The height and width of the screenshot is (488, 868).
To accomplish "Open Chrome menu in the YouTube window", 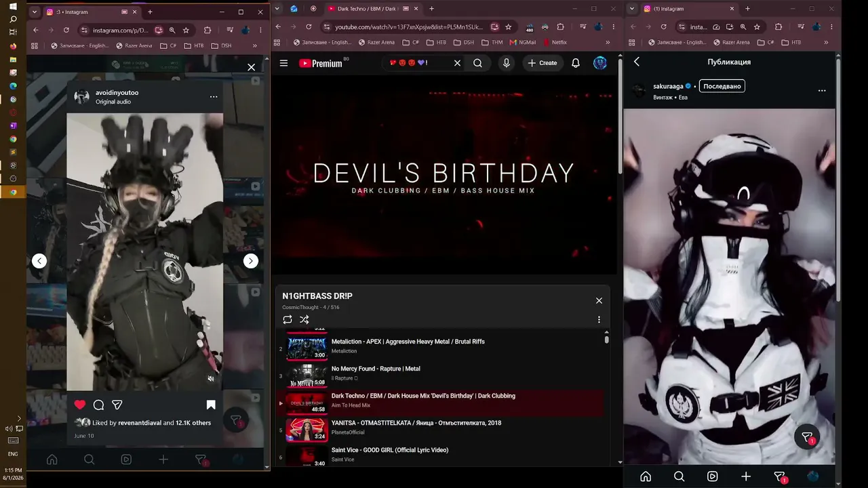I will (612, 26).
